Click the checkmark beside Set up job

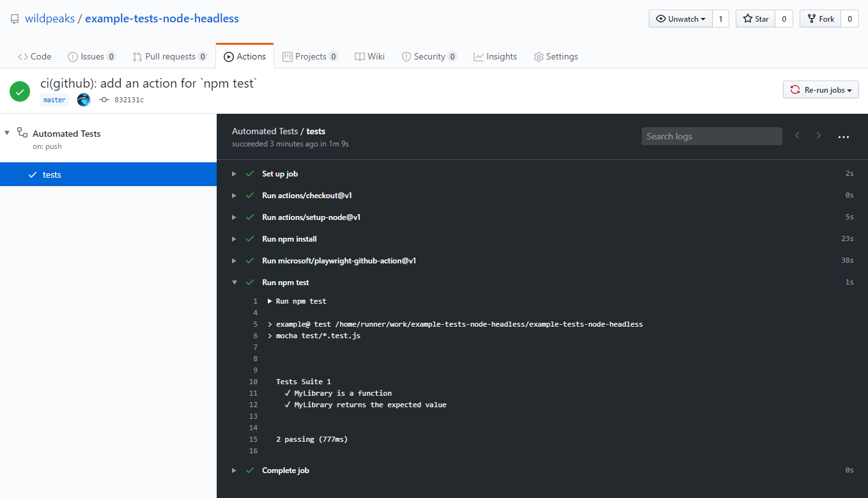click(x=250, y=174)
